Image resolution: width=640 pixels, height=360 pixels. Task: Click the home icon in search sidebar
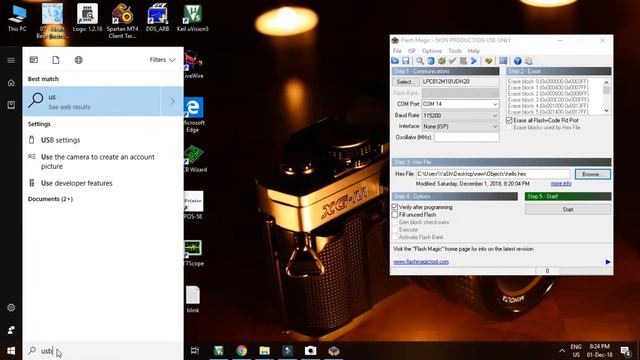pyautogui.click(x=11, y=83)
